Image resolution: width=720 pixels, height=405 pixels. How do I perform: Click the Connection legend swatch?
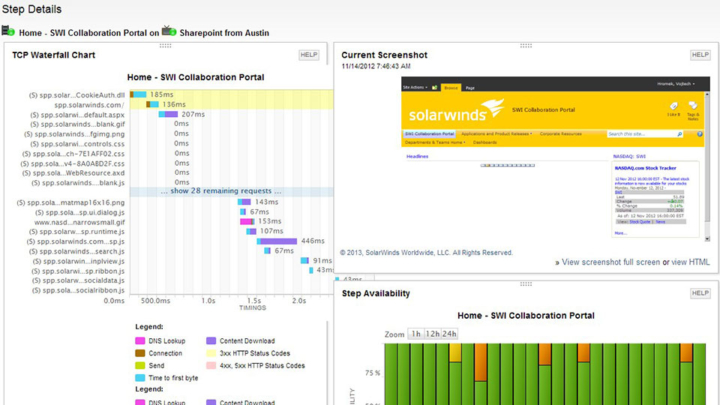pos(140,353)
